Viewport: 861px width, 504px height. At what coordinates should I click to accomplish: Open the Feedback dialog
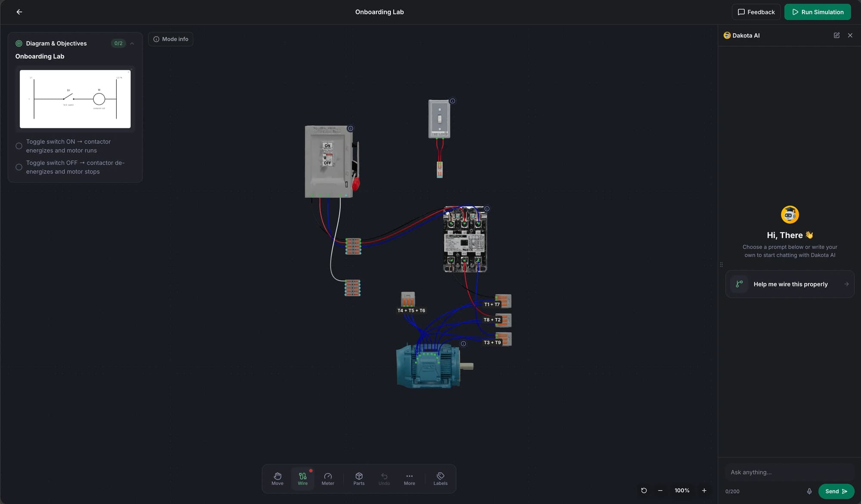756,12
